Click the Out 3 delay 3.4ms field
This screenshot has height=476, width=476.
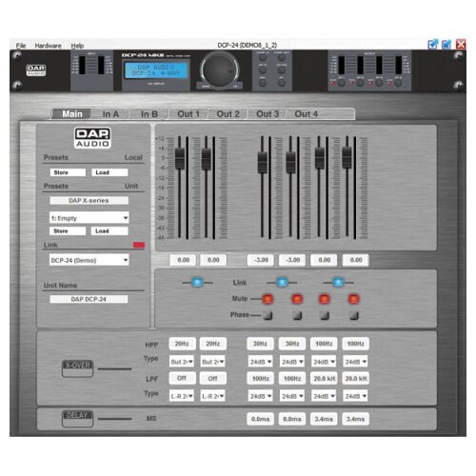click(324, 419)
